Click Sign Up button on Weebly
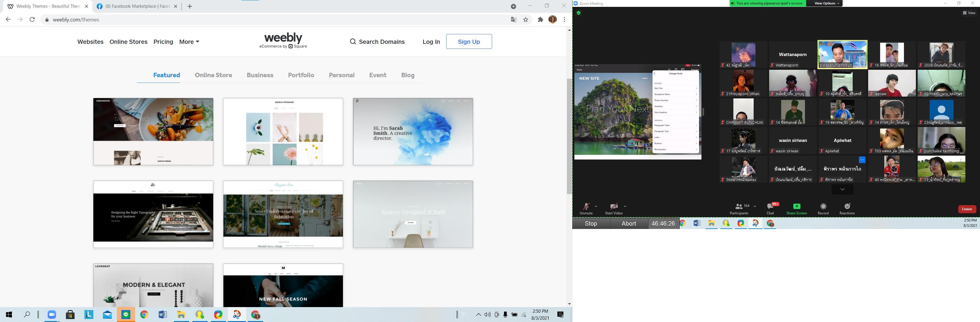 click(469, 41)
